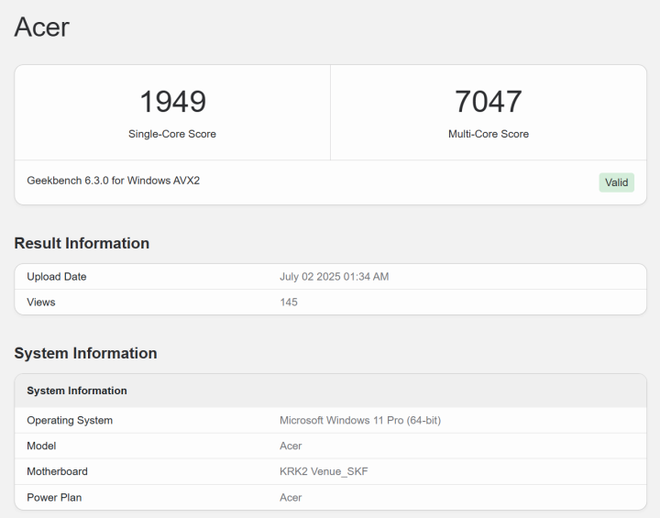Click the Microsoft Windows 11 Pro (64-bit) value
Image resolution: width=660 pixels, height=518 pixels.
(x=360, y=420)
